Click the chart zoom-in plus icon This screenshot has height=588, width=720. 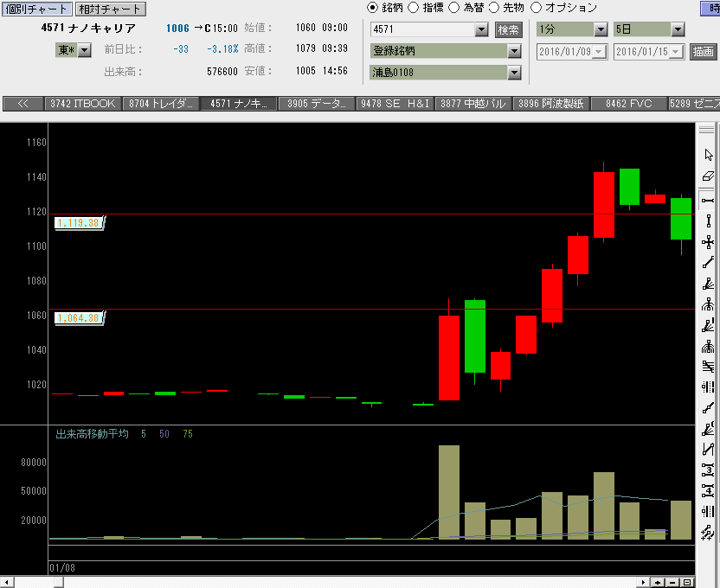[658, 583]
